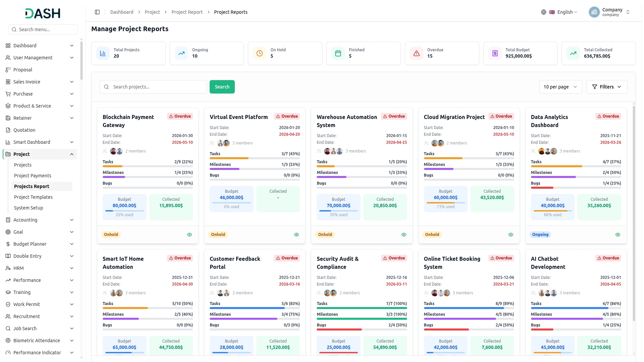Expand the Accounting sidebar menu
This screenshot has height=362, width=644.
(x=40, y=220)
